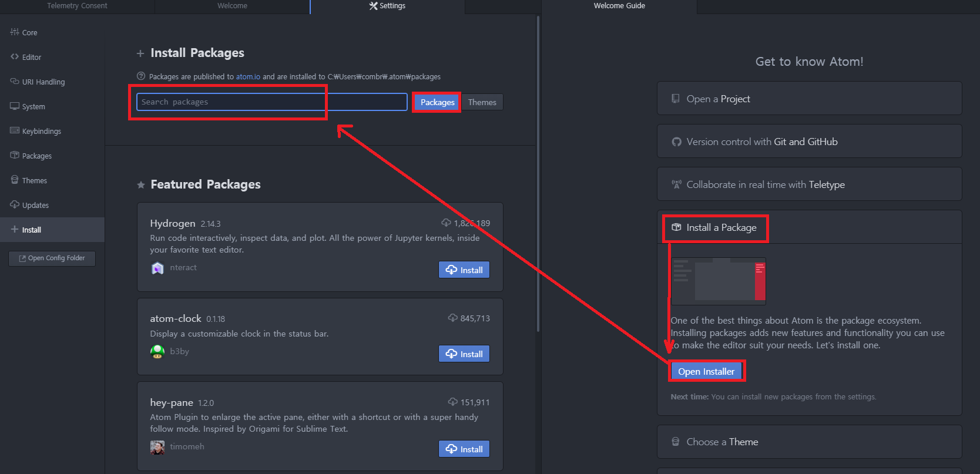Click the URI Handling link icon
Image resolution: width=980 pixels, height=474 pixels.
click(x=15, y=81)
